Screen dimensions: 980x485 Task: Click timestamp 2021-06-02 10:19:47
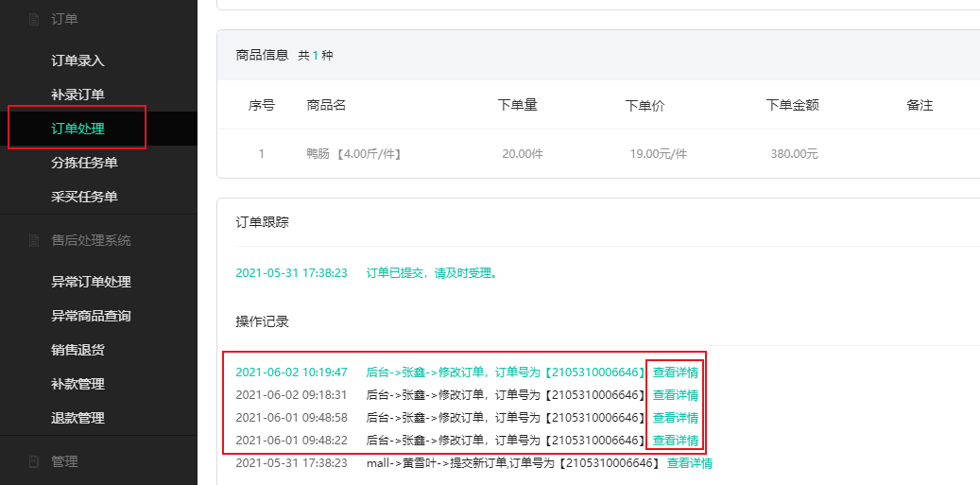[x=291, y=372]
